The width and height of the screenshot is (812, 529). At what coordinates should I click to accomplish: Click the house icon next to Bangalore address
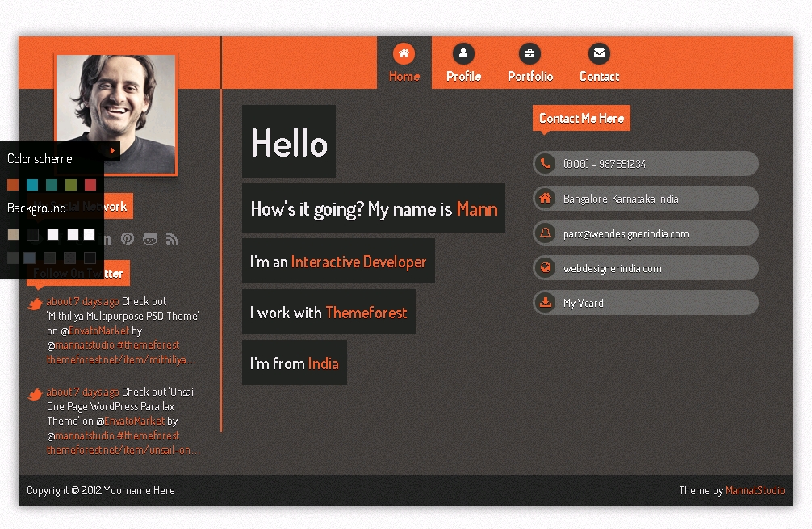pos(546,198)
